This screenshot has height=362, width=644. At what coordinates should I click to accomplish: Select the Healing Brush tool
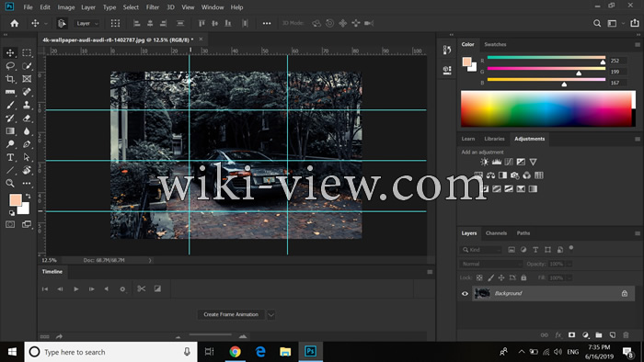point(27,92)
